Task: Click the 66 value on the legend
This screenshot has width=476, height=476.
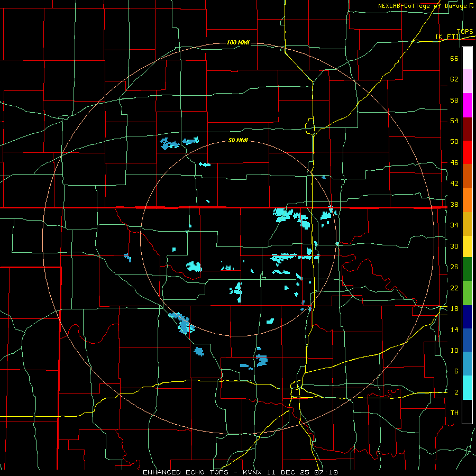Action: 454,58
